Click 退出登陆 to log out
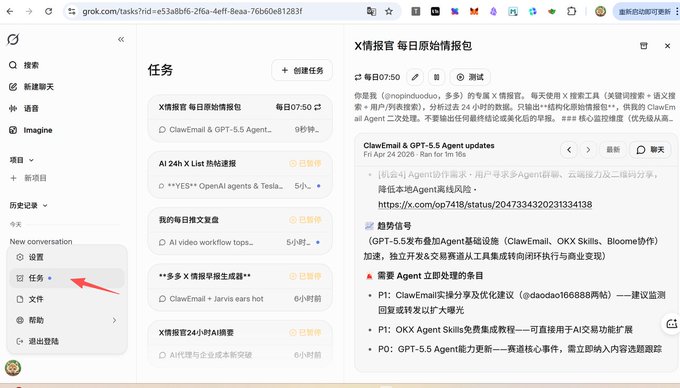This screenshot has height=388, width=680. coord(67,341)
